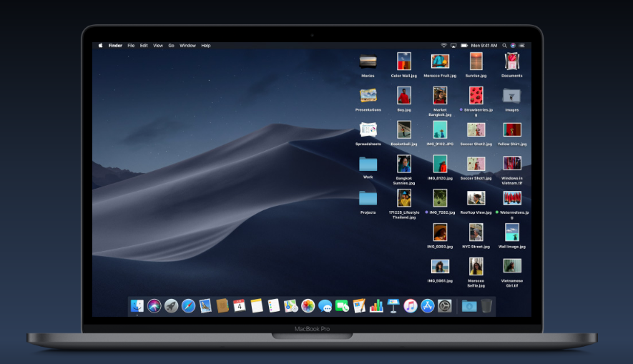
Task: Open FaceTime green icon in Dock
Action: [342, 306]
